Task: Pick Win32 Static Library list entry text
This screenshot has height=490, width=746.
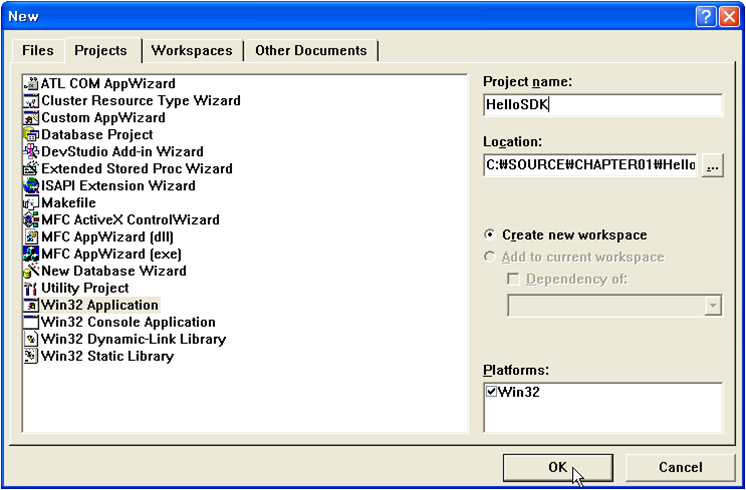Action: tap(108, 356)
